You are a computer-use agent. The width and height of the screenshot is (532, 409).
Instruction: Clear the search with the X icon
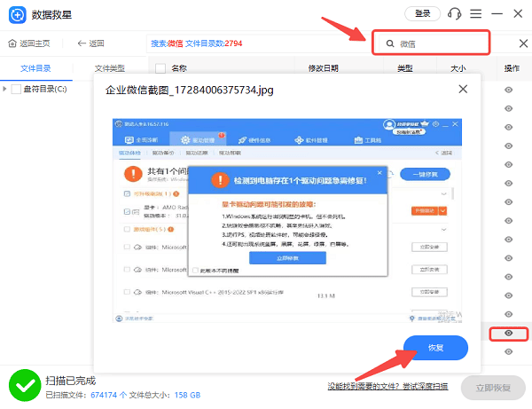pyautogui.click(x=523, y=43)
